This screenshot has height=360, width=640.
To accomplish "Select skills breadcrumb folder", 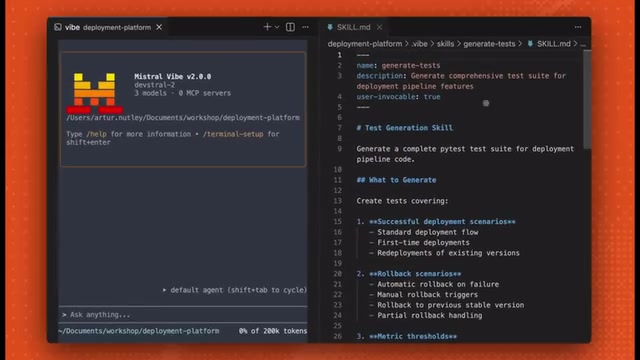I will coord(445,44).
